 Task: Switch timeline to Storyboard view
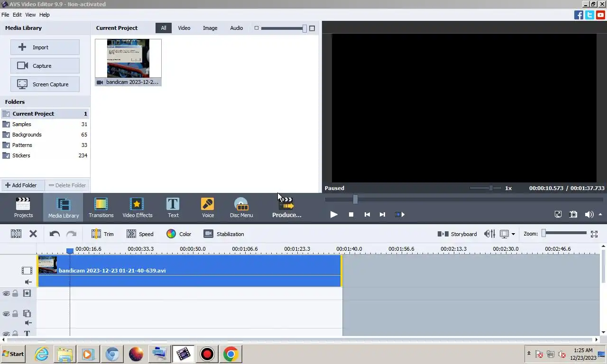[x=457, y=234]
